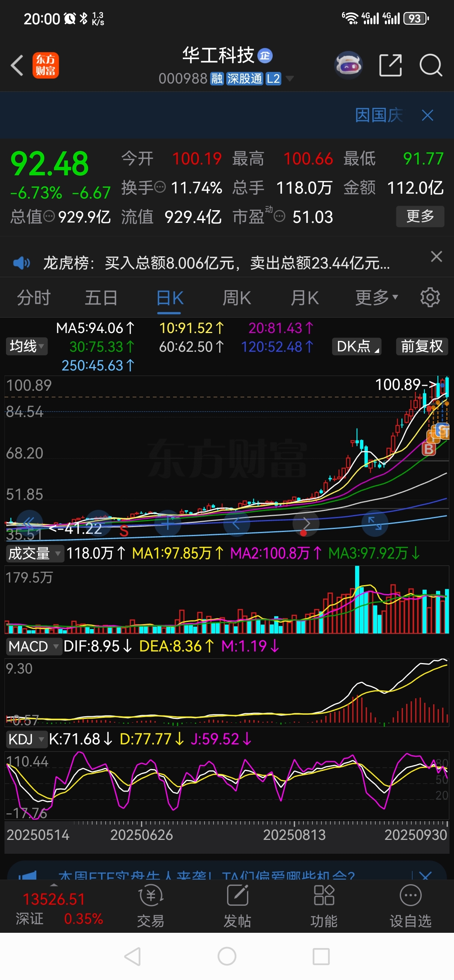
Task: Open the AI robot assistant avatar
Action: click(348, 65)
